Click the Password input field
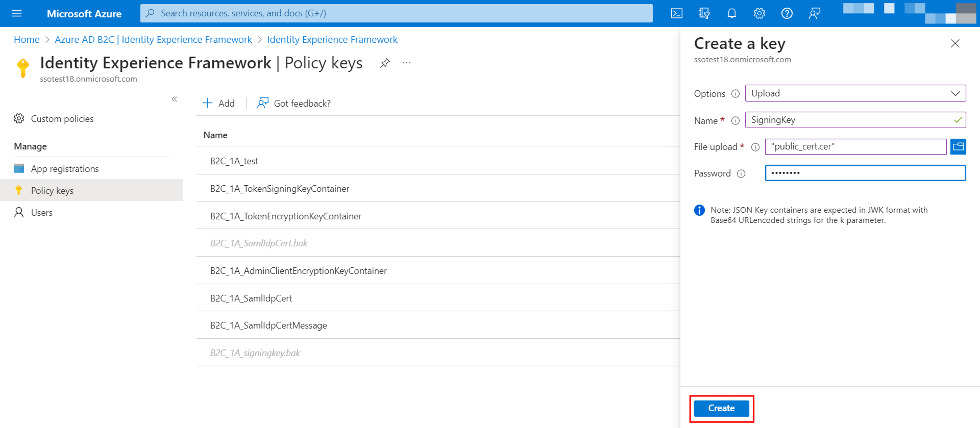The width and height of the screenshot is (980, 428). pos(865,173)
